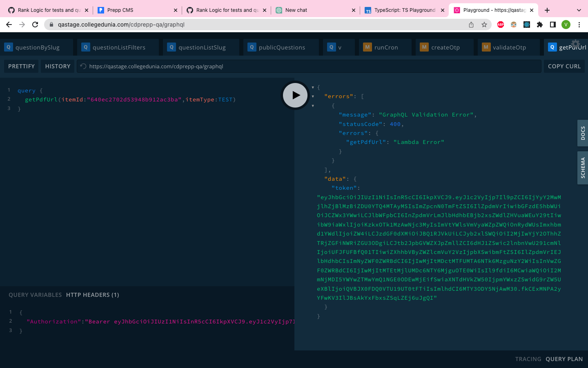
Task: Open the QUERY PLAN panel
Action: click(x=564, y=359)
